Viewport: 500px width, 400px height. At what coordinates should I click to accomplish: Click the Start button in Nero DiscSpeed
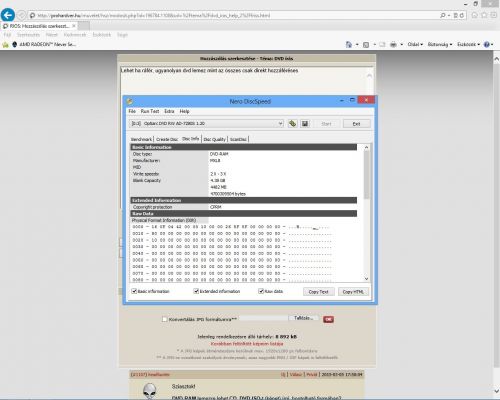click(326, 124)
